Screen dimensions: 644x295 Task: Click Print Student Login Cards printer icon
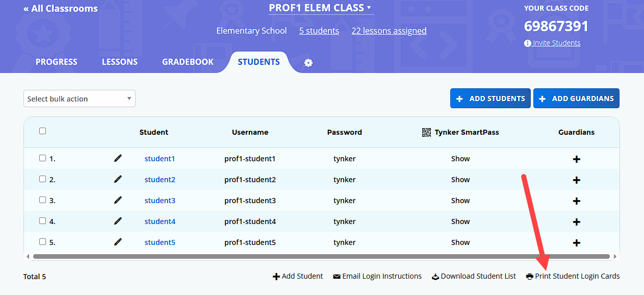pos(530,277)
